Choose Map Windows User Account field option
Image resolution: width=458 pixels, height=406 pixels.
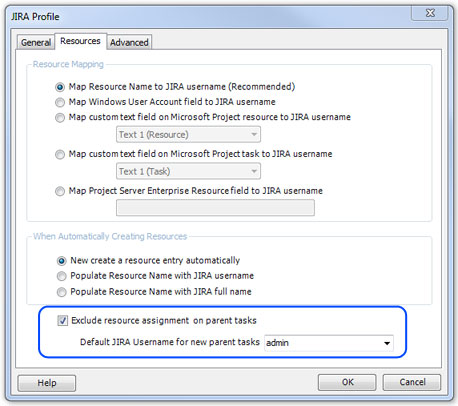pos(60,102)
